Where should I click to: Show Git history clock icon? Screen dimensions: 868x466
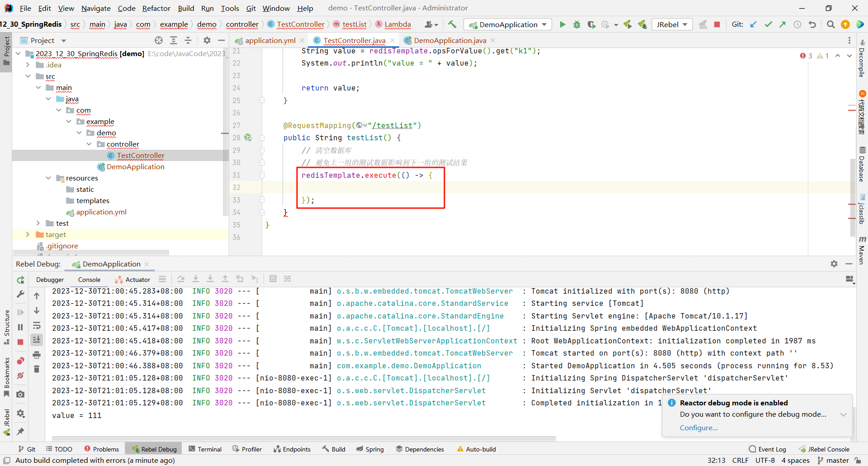pyautogui.click(x=797, y=24)
